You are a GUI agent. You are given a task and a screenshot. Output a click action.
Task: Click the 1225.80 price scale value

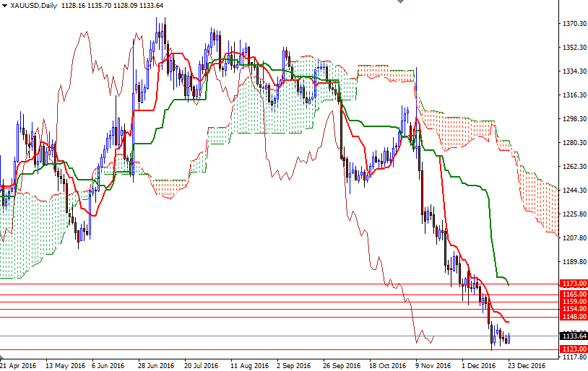click(x=574, y=214)
